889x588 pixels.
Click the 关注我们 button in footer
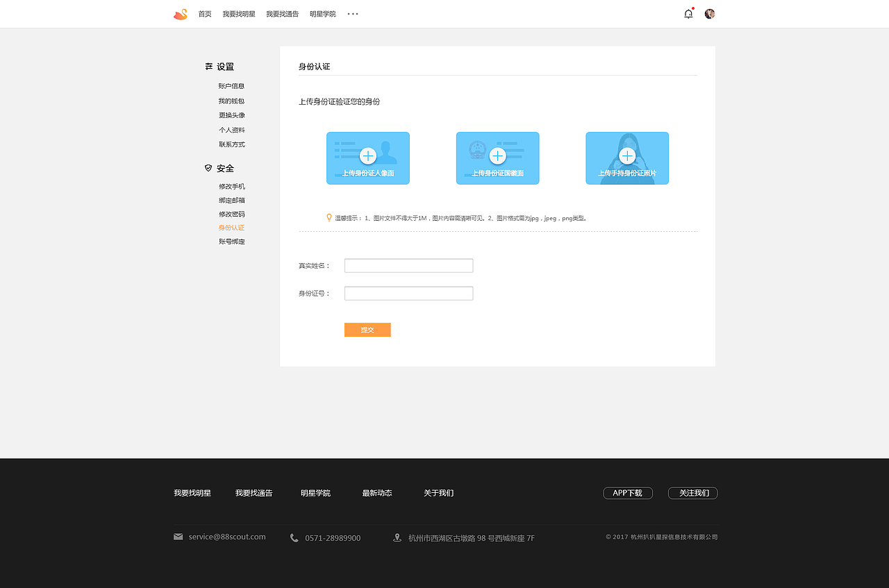(x=692, y=493)
